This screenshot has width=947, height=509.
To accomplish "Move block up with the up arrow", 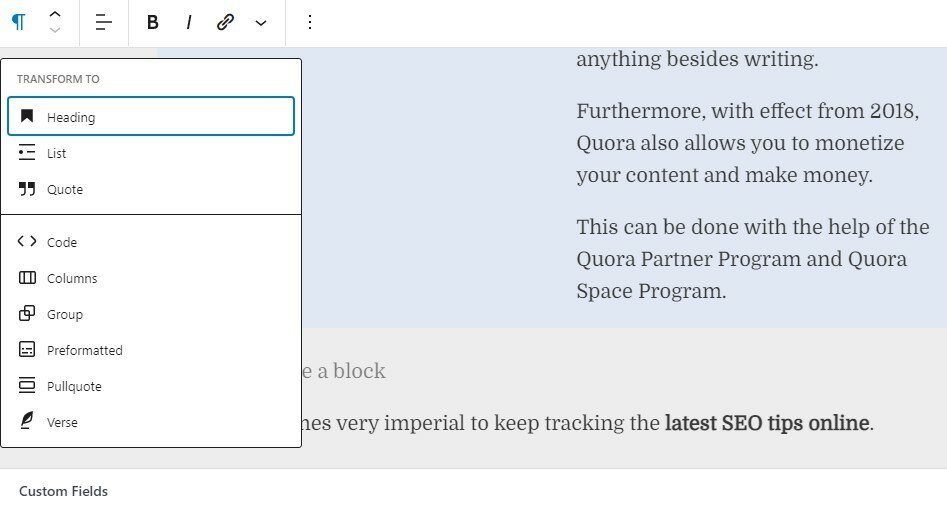I will (x=55, y=15).
